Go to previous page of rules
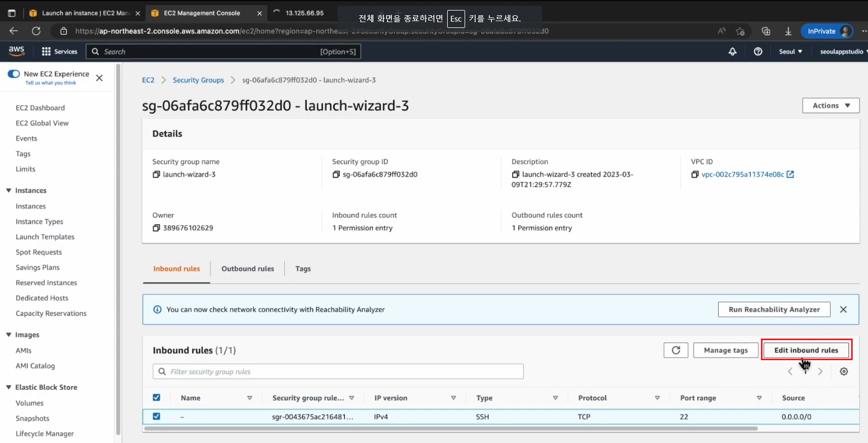 (790, 371)
